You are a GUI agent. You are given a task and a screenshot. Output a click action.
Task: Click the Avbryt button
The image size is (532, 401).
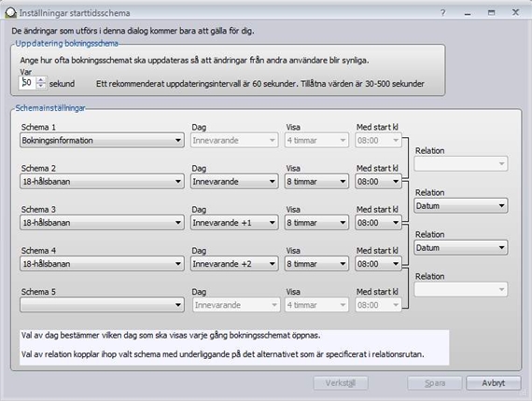click(494, 383)
